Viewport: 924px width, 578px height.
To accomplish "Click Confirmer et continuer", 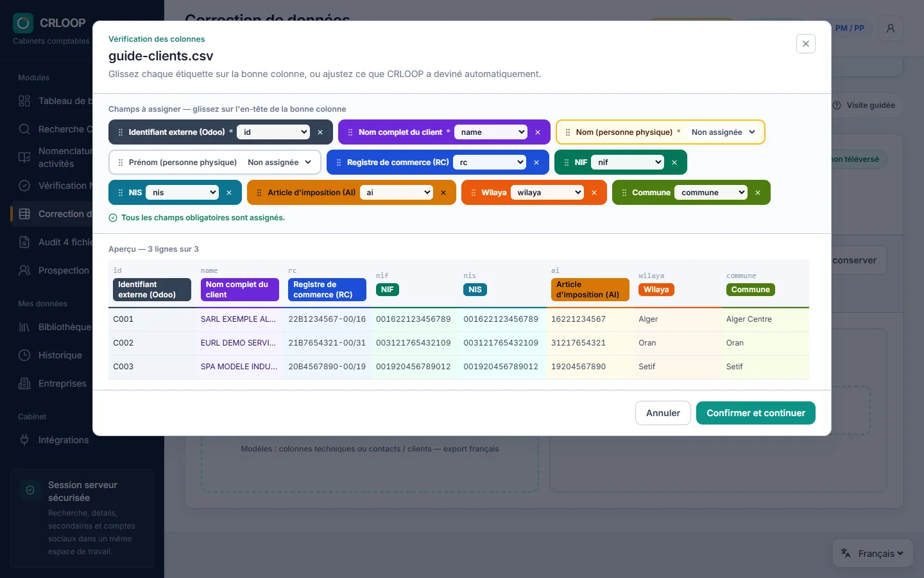I will coord(756,413).
